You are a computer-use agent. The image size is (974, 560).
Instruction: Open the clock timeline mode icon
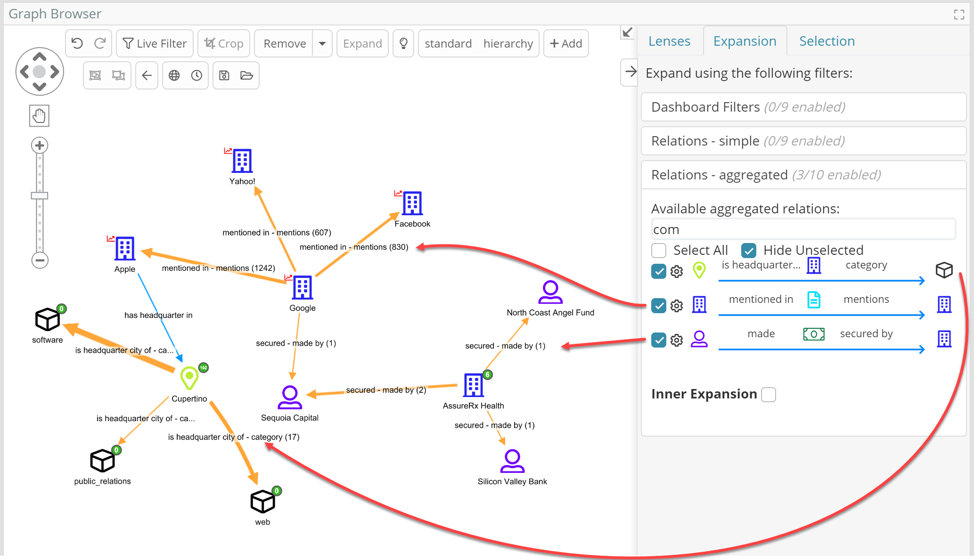coord(196,75)
